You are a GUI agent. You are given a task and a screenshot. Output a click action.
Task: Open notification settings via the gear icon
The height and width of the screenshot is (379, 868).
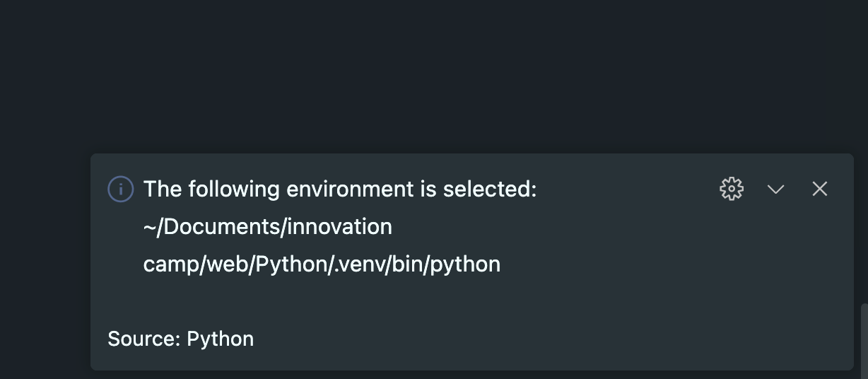pyautogui.click(x=732, y=189)
